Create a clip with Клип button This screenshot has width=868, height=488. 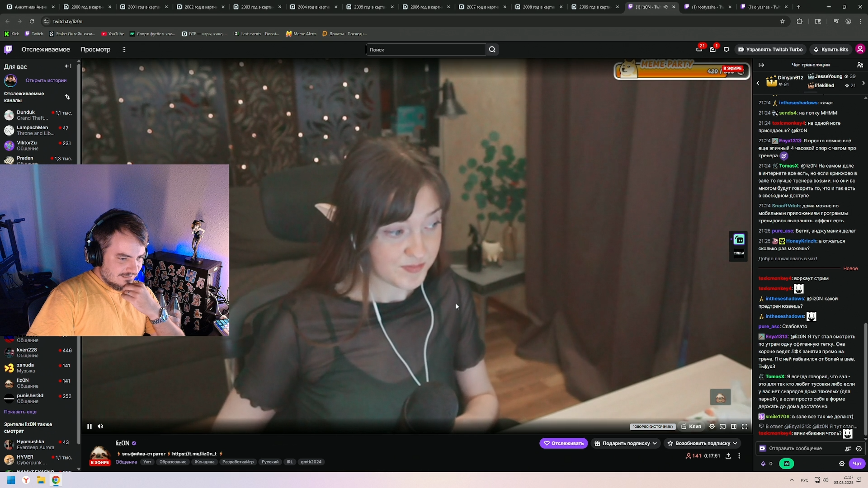pyautogui.click(x=691, y=426)
